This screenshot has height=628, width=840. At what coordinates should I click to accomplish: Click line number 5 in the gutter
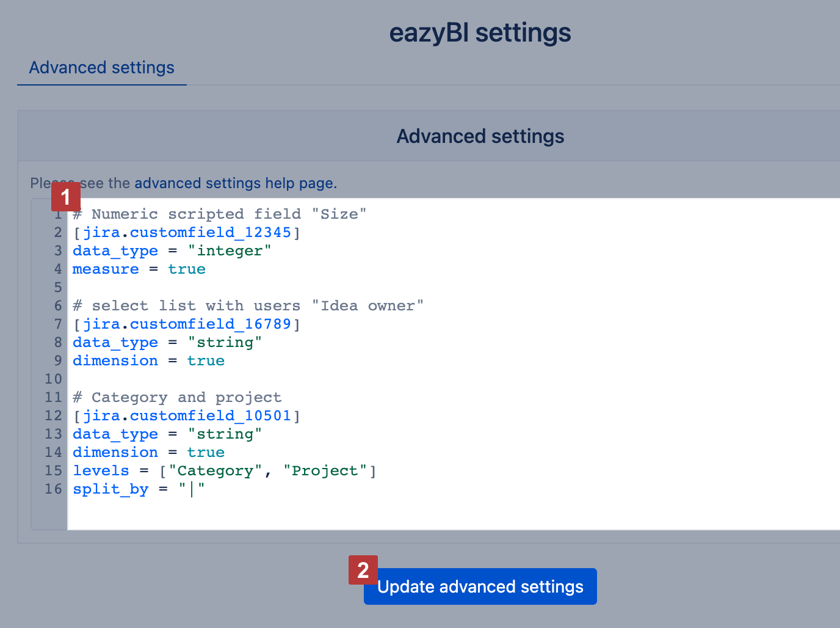click(x=58, y=287)
